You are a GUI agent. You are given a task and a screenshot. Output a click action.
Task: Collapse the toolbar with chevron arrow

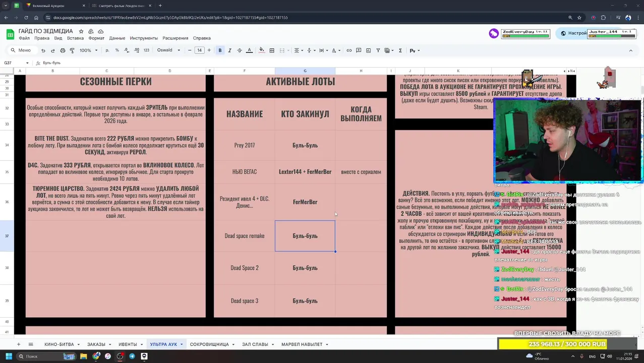click(630, 50)
